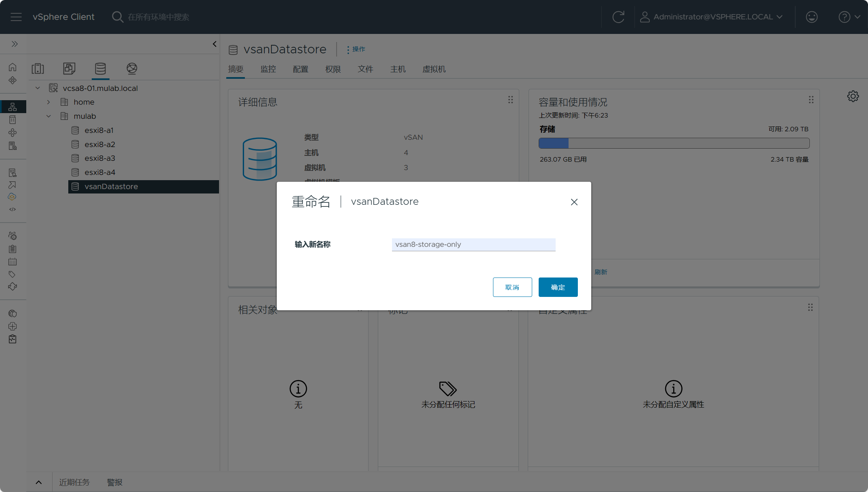Open the smiley feedback icon
This screenshot has height=492, width=868.
tap(811, 17)
